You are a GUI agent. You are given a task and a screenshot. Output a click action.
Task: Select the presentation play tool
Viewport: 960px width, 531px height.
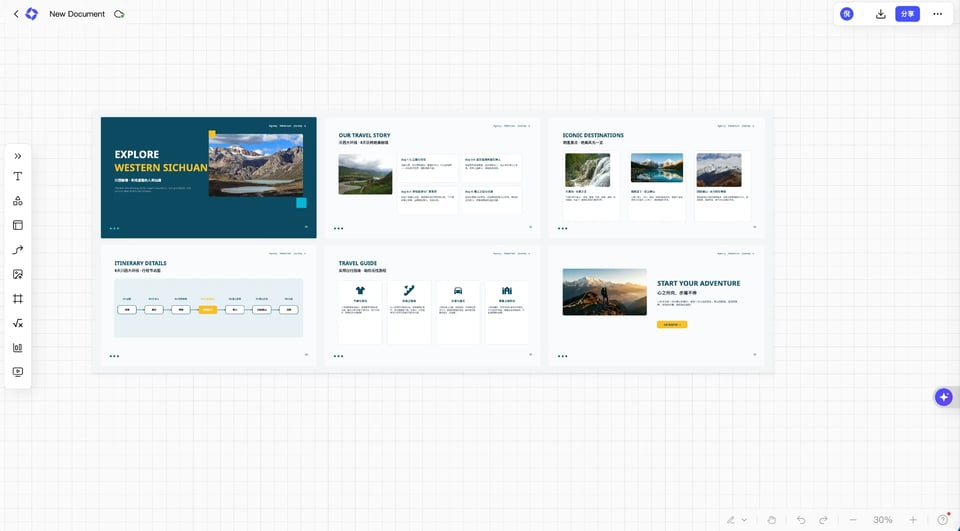click(x=18, y=372)
